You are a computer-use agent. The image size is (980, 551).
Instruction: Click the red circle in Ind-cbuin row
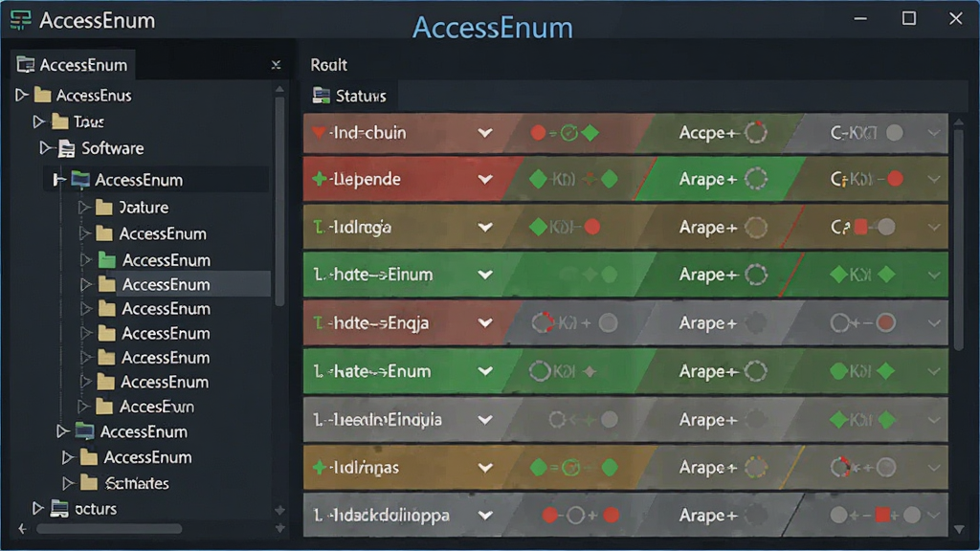[x=538, y=132]
